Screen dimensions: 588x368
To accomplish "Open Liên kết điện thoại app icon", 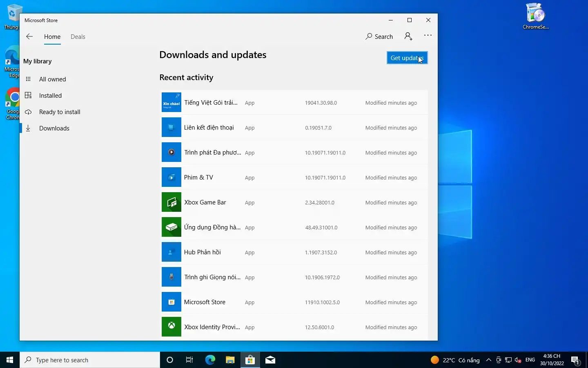I will [171, 127].
